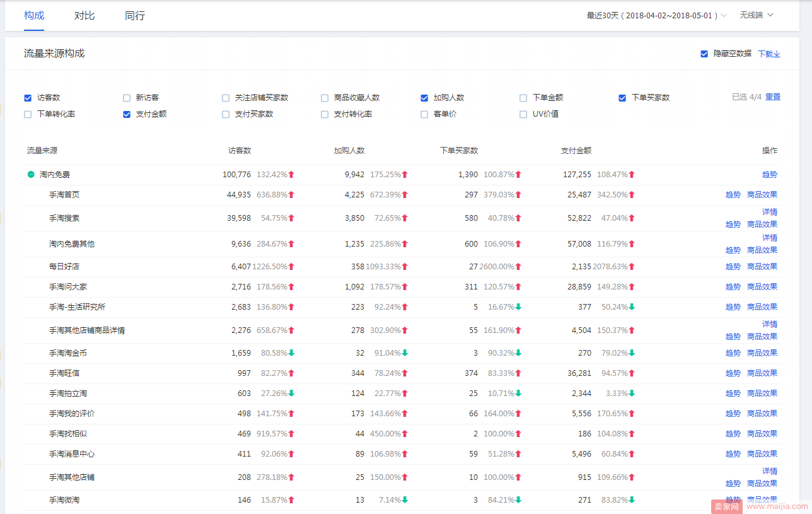Open 商品效果 for the 手淘我的评价 row

(x=762, y=414)
